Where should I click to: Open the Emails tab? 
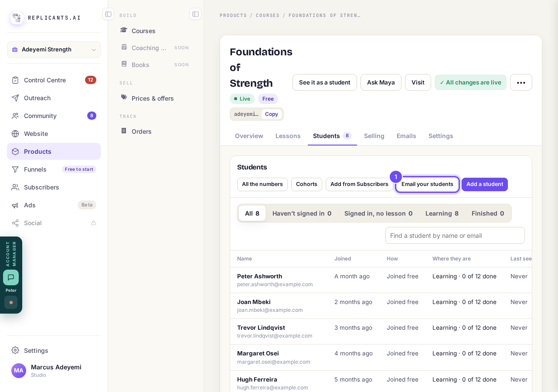tap(406, 136)
